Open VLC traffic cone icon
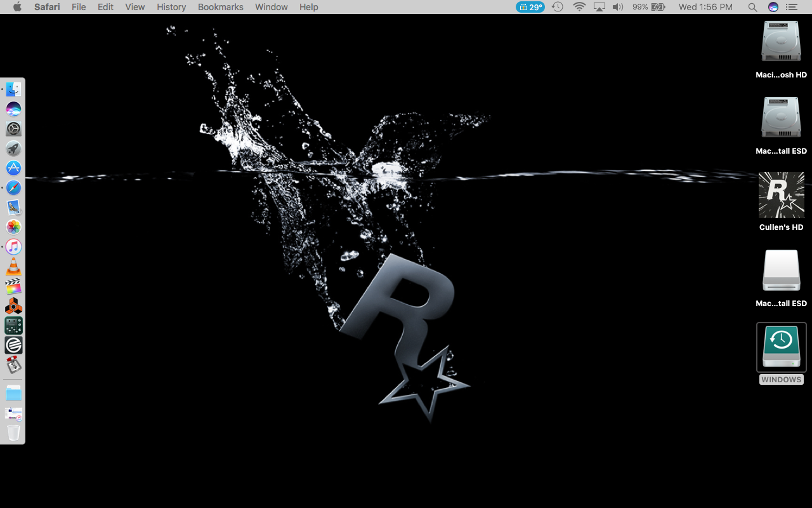 (x=13, y=267)
